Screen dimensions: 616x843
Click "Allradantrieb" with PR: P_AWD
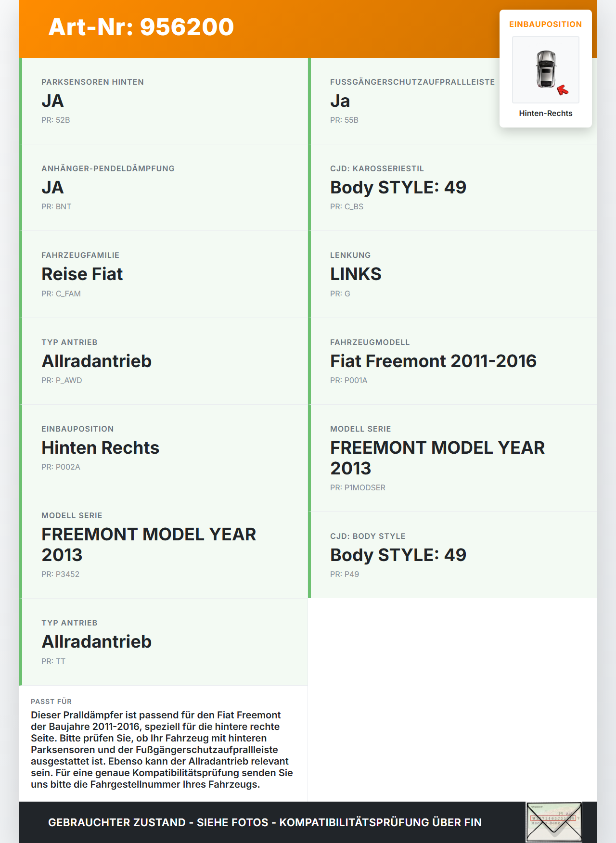coord(96,361)
